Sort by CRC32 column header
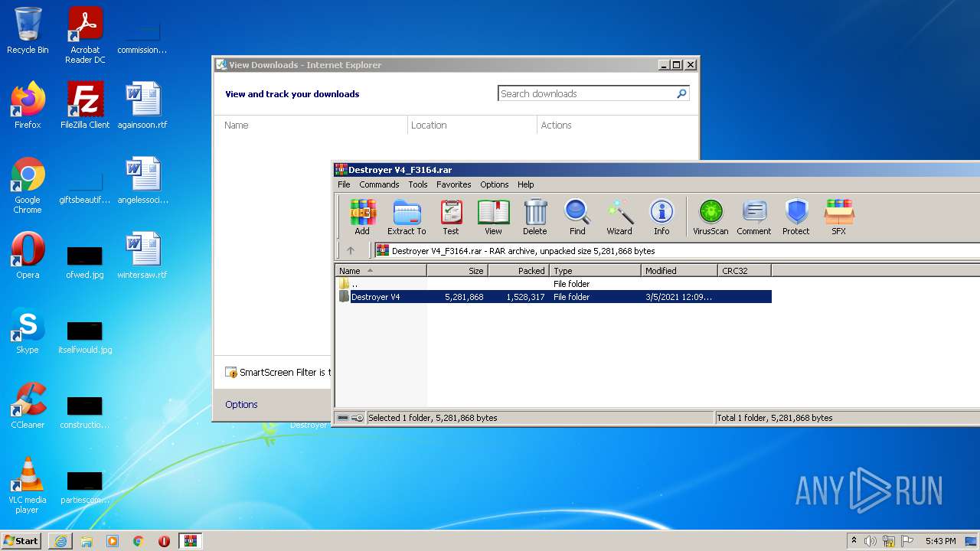Screen dimensions: 980x551 [x=744, y=270]
